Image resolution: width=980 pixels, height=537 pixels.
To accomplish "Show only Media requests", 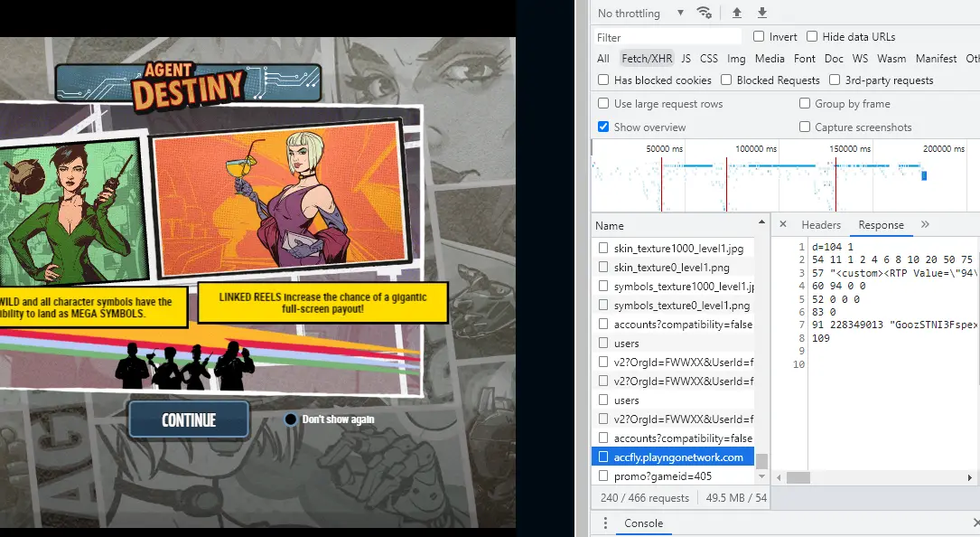I will 770,58.
